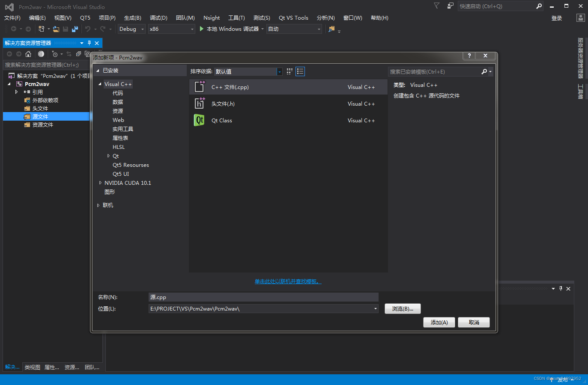
Task: Click the pending changes clock icon in Solution Explorer
Action: tap(55, 54)
